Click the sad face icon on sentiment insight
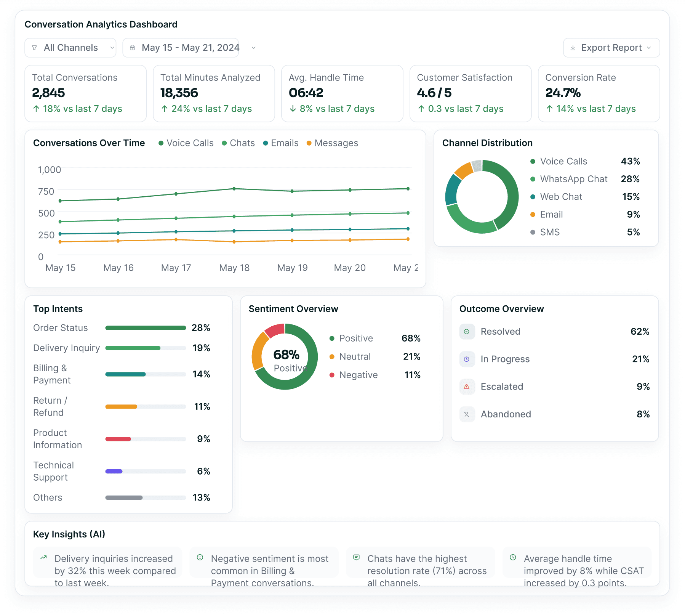685x616 pixels. pos(200,557)
